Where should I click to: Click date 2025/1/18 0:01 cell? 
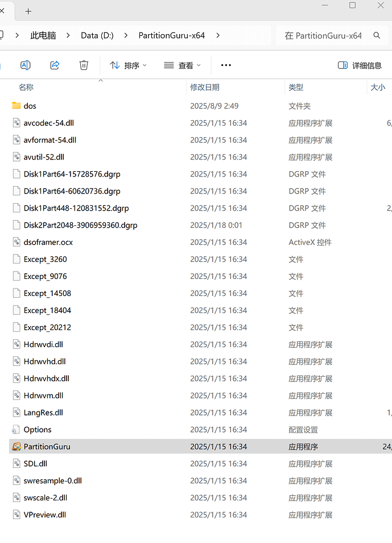(x=216, y=225)
